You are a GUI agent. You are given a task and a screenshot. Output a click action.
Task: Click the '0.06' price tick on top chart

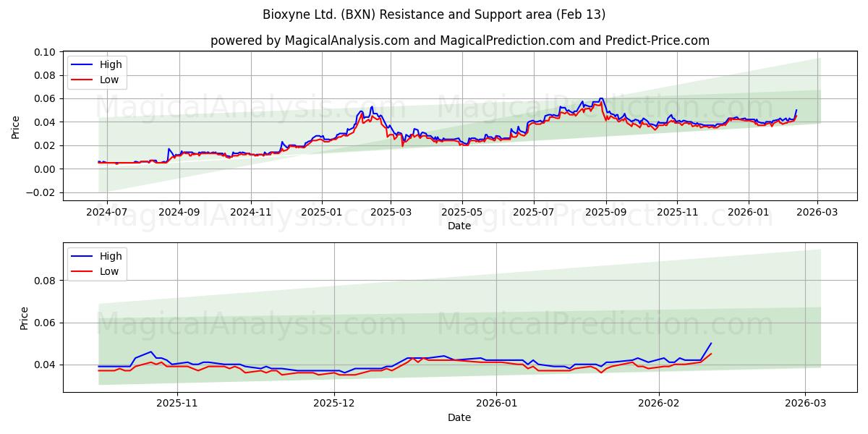(45, 98)
